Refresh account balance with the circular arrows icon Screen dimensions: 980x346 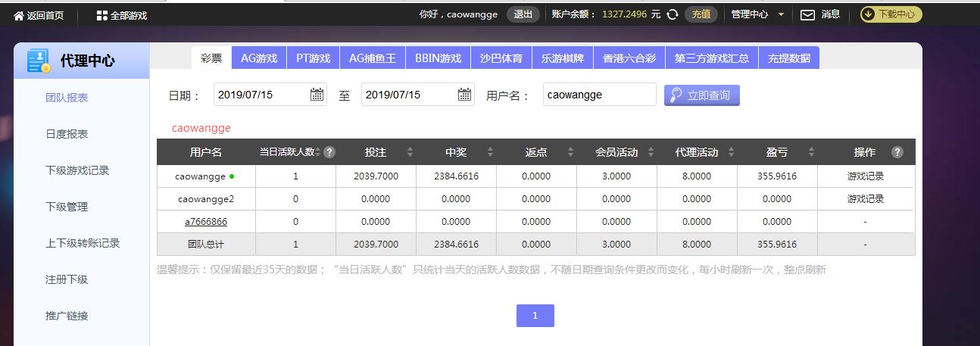click(672, 14)
